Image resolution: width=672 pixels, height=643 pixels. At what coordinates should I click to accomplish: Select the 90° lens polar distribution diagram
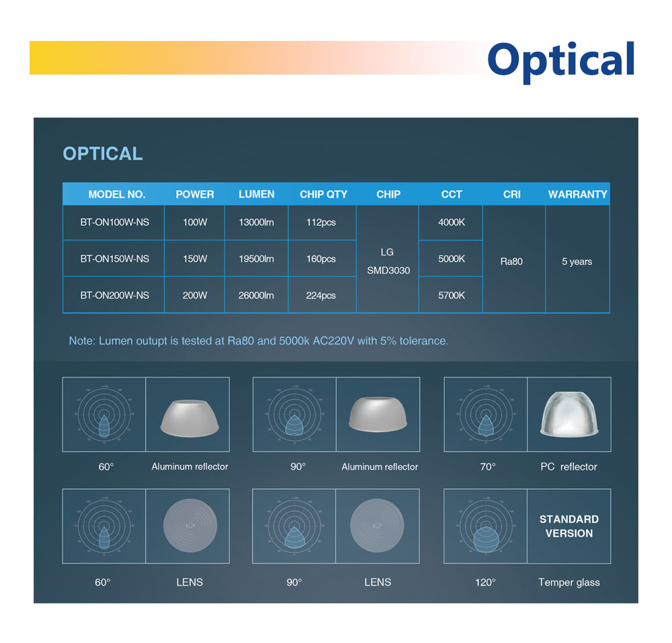pos(294,526)
